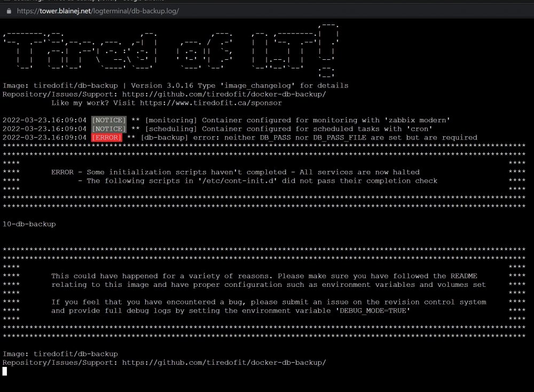Click 'revision control system' text

pos(436,302)
